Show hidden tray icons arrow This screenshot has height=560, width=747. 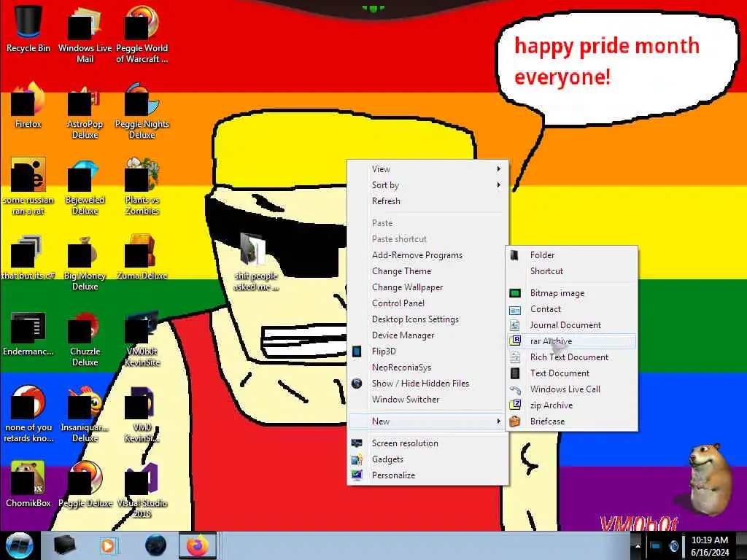click(637, 546)
